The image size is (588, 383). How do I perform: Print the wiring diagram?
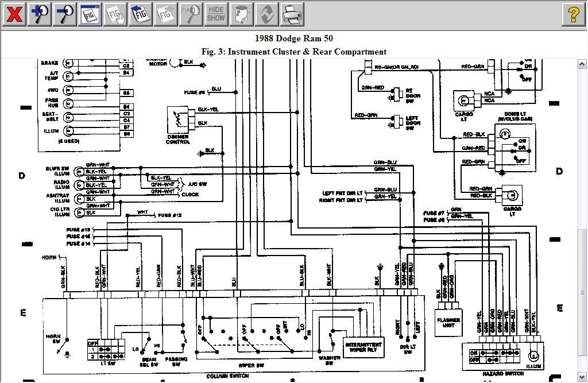pos(292,14)
